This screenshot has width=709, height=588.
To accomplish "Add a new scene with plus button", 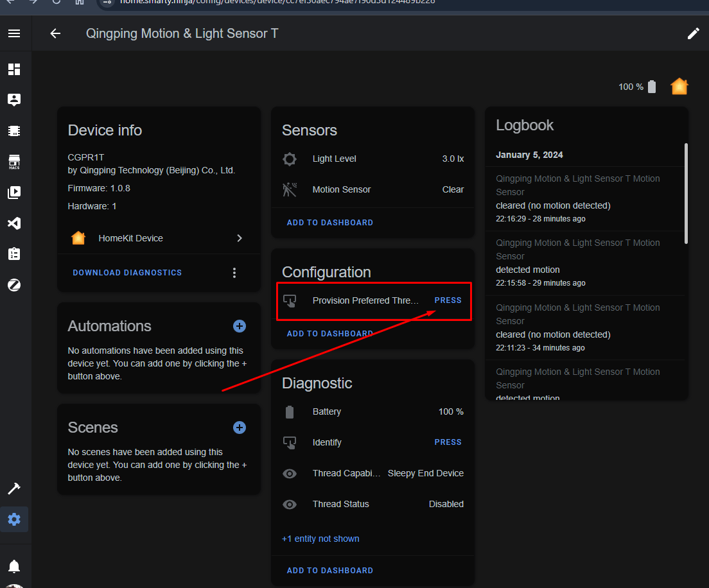I will click(239, 428).
